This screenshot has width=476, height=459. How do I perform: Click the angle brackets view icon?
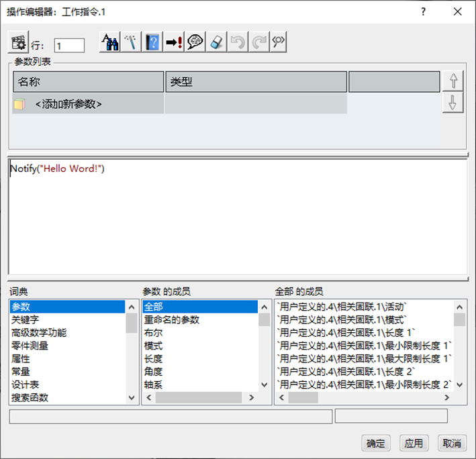coord(278,42)
